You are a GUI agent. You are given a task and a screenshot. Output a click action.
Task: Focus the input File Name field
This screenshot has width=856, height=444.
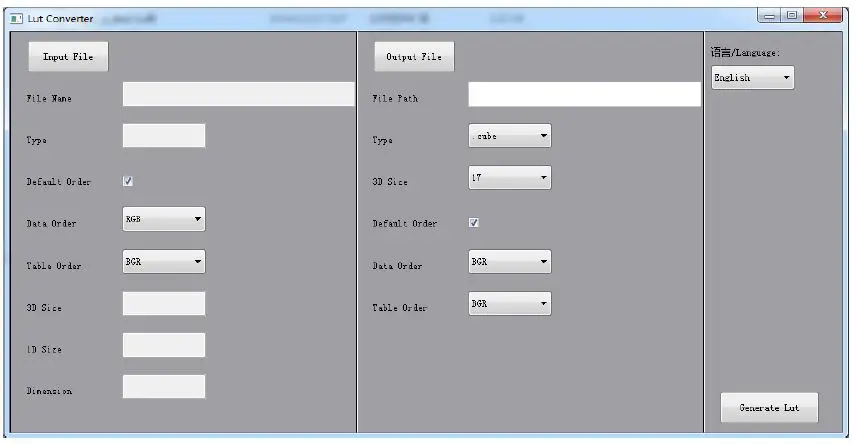point(239,94)
